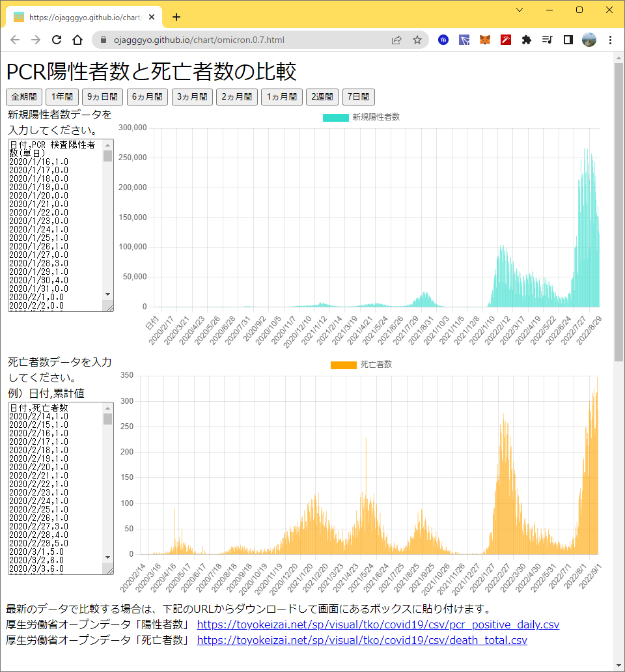Go to browser home page icon
The width and height of the screenshot is (625, 672).
tap(77, 40)
